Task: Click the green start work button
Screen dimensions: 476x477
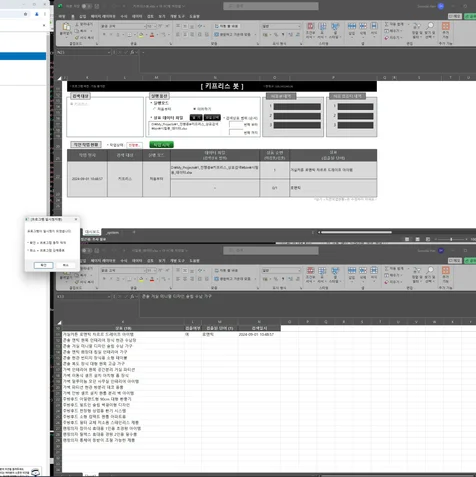Action: (x=161, y=145)
